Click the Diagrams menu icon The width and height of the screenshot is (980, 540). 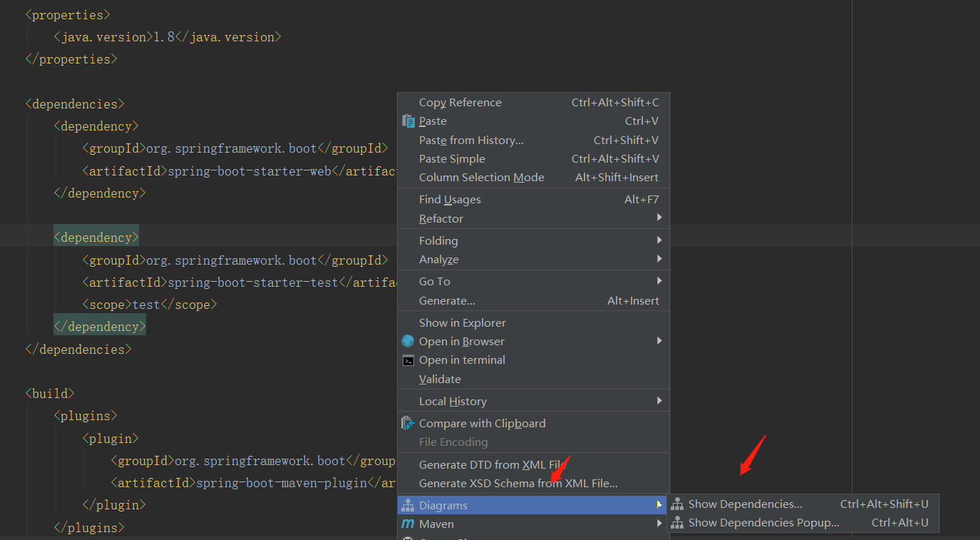click(408, 505)
